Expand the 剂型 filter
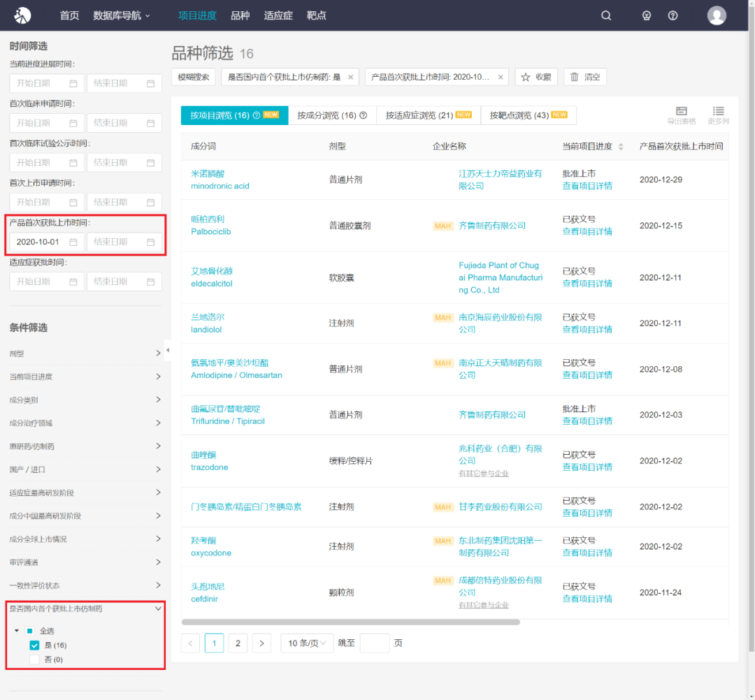This screenshot has height=700, width=755. pos(85,353)
